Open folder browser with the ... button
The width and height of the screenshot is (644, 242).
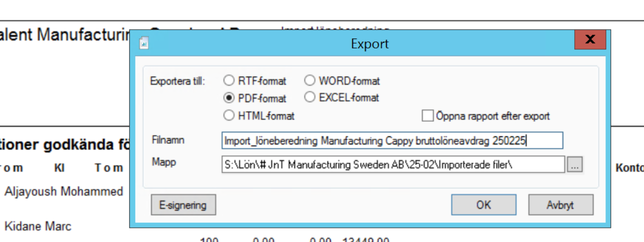pyautogui.click(x=575, y=165)
